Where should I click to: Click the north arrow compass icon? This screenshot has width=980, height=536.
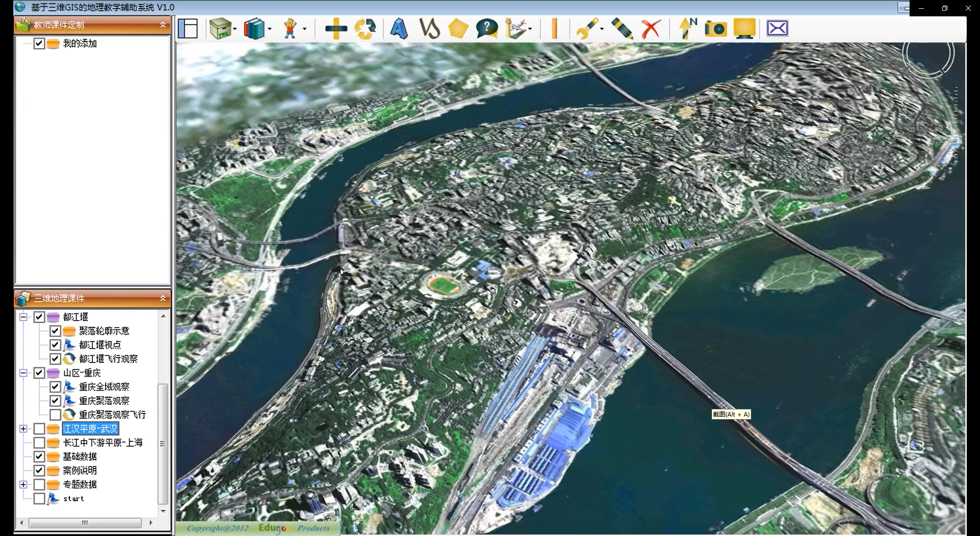687,29
